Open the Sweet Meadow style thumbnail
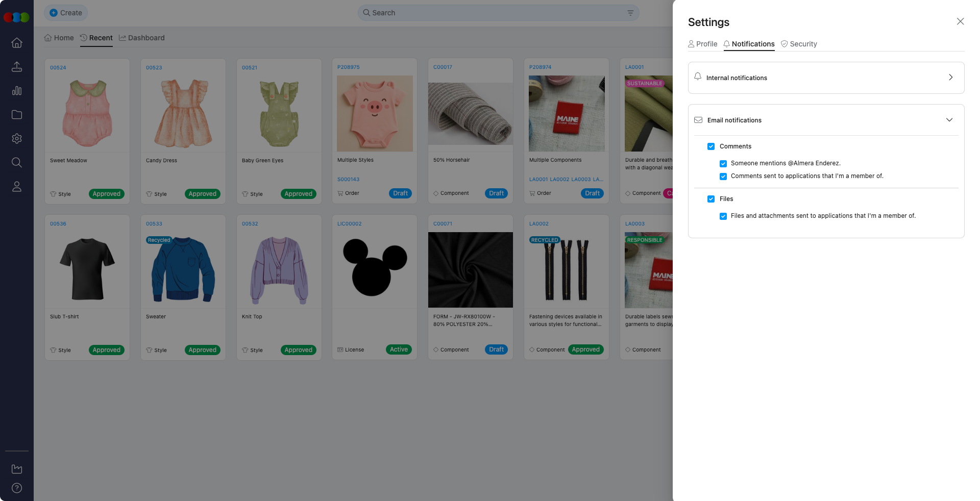 click(87, 113)
